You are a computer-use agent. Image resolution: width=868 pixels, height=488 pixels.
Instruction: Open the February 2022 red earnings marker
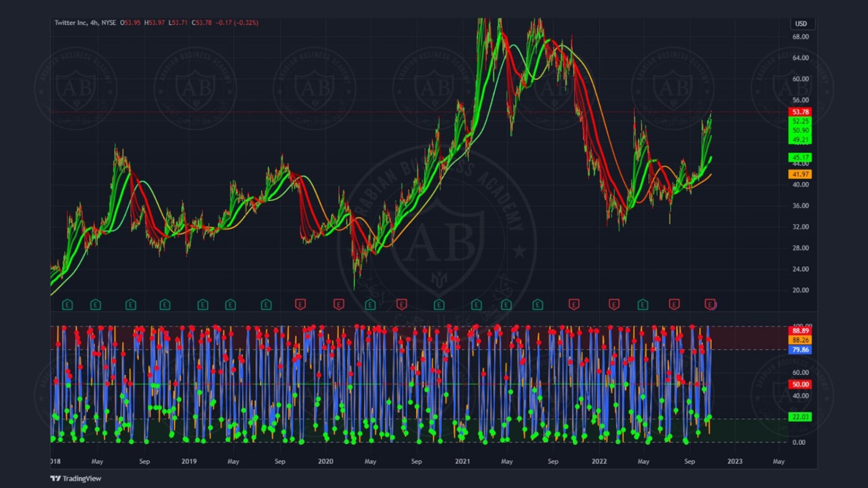pos(614,304)
